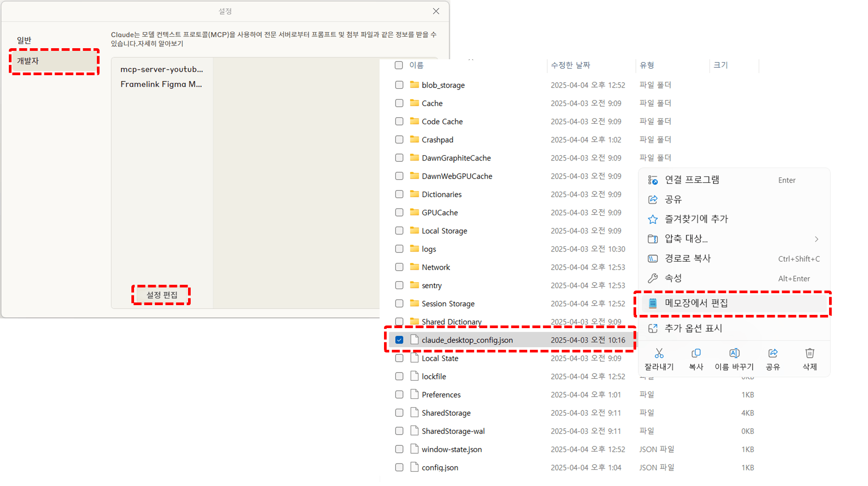Choose Edit in Notepad from context menu
The image size is (868, 486).
[x=696, y=303]
